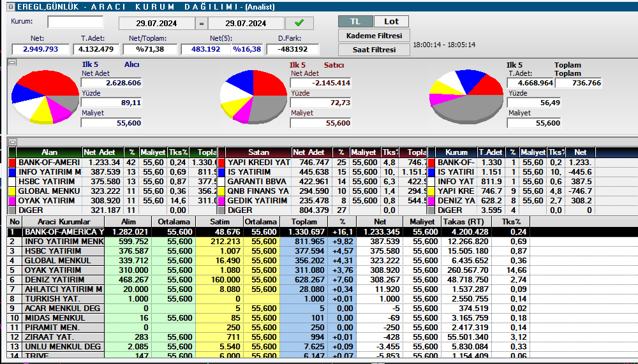638x364 pixels.
Task: Click Net Adet value -2.145.414 under Satıcı
Action: click(x=321, y=83)
